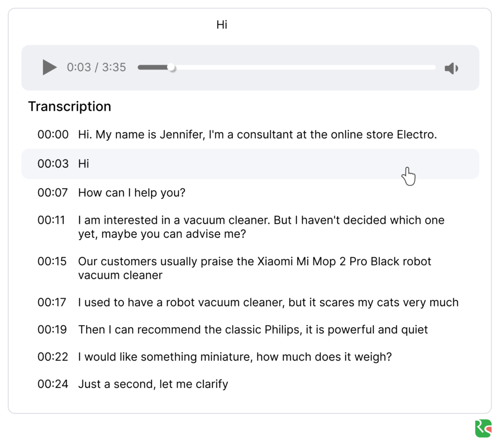Select the 'Hi' conversation title at top

(x=222, y=24)
